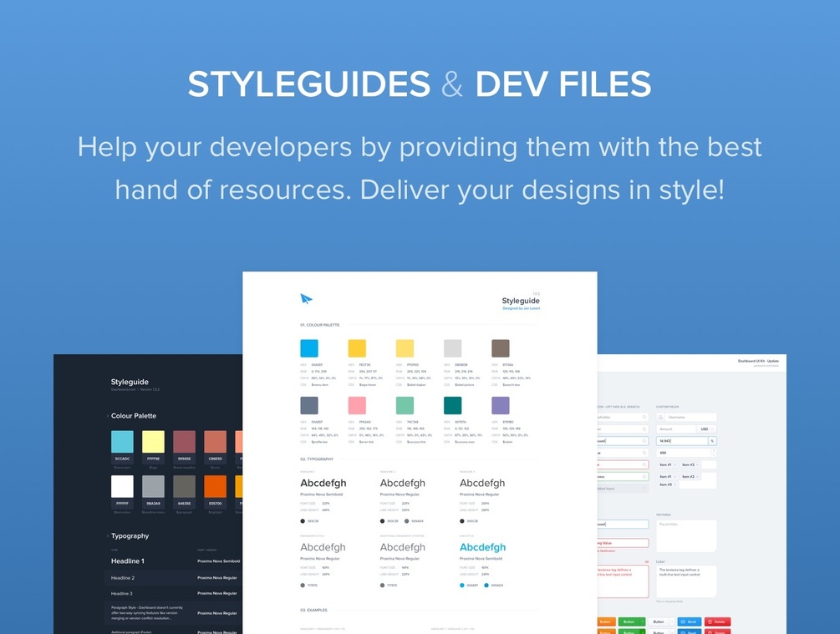Click the violet purple swatch
This screenshot has width=840, height=634.
pos(501,405)
